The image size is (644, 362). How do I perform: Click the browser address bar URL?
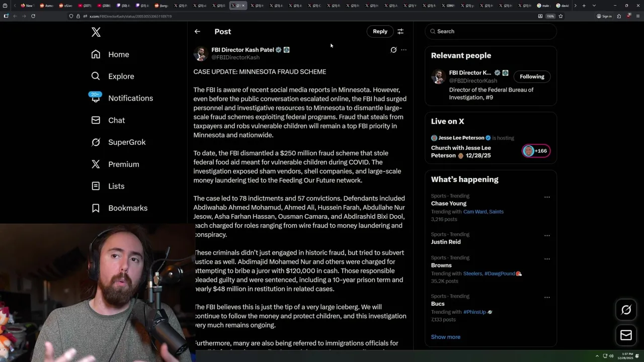pyautogui.click(x=130, y=16)
